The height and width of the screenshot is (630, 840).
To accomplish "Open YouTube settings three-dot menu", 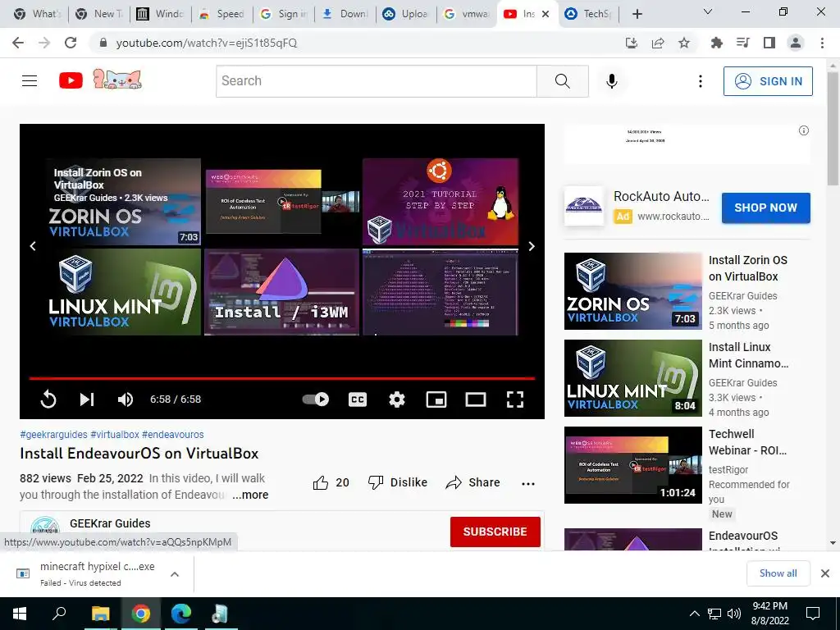I will click(x=701, y=81).
